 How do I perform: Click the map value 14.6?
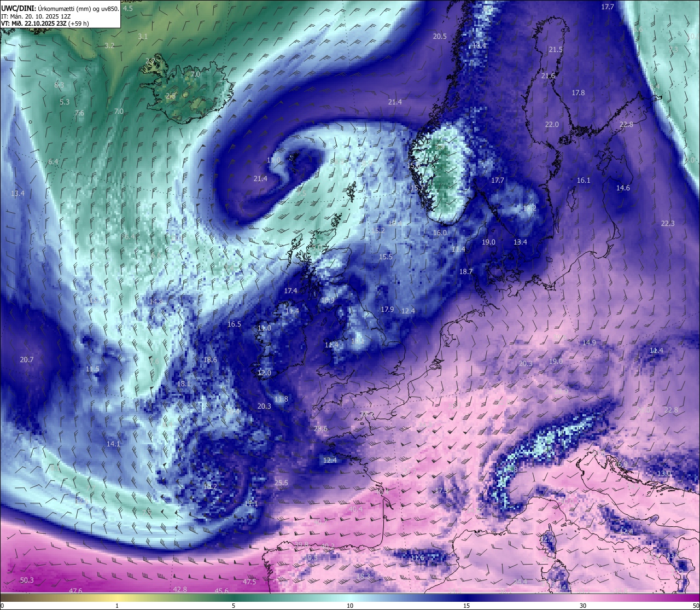pos(623,188)
